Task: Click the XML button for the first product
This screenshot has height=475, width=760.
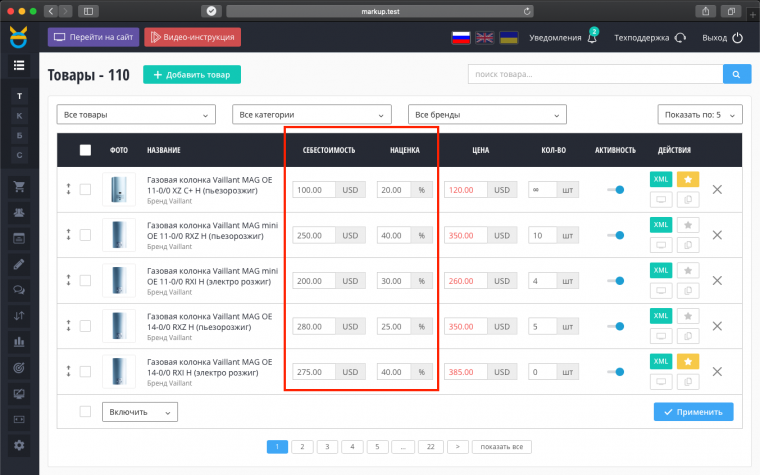Action: (661, 179)
